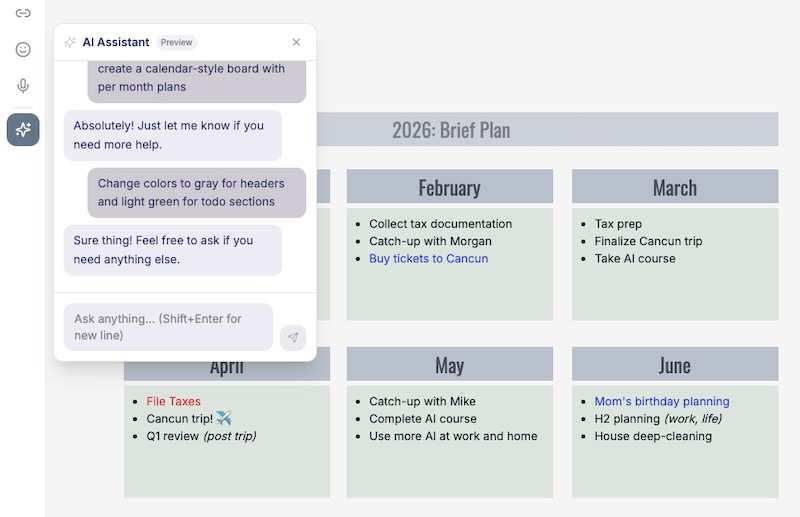
Task: Open the emoji picker icon
Action: (23, 49)
